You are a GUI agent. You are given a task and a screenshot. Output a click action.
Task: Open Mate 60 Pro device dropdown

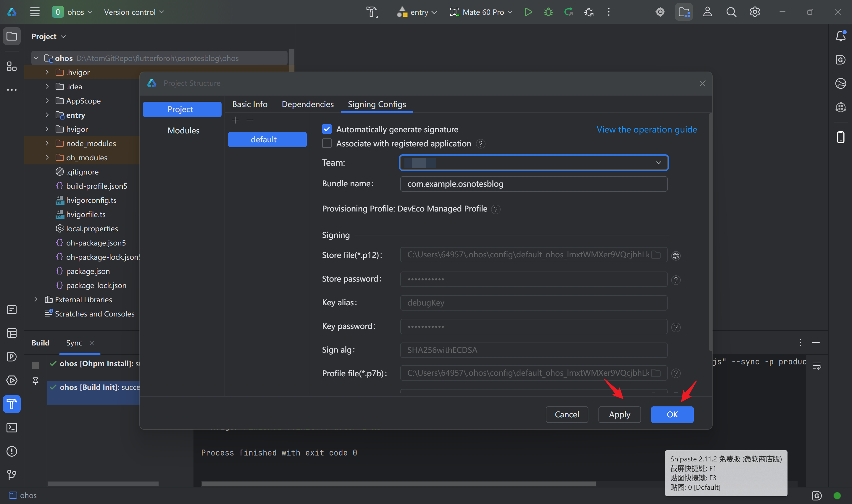tap(481, 12)
